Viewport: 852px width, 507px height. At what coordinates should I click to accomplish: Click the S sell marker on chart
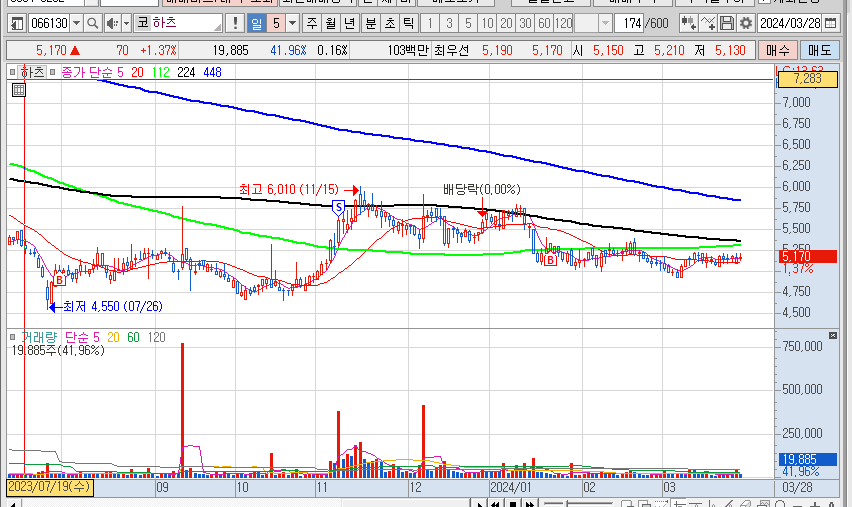click(339, 207)
